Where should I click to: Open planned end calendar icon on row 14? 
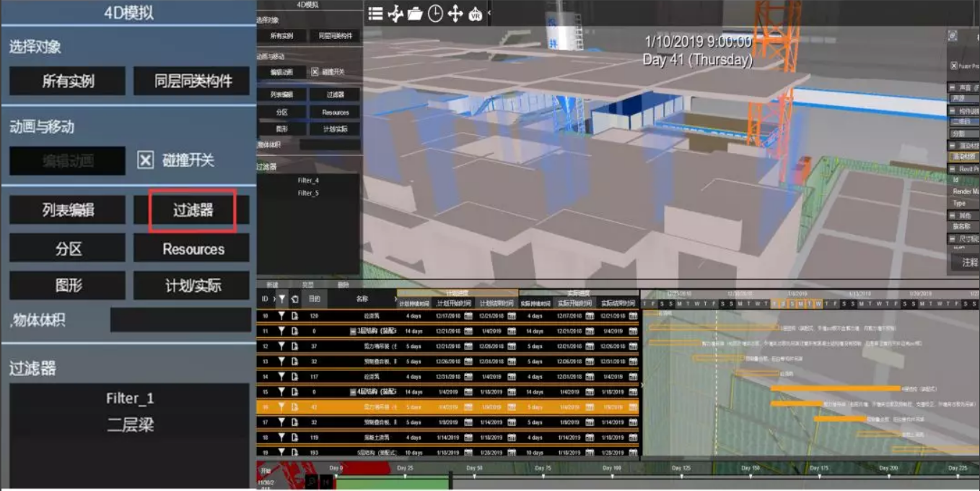(512, 376)
